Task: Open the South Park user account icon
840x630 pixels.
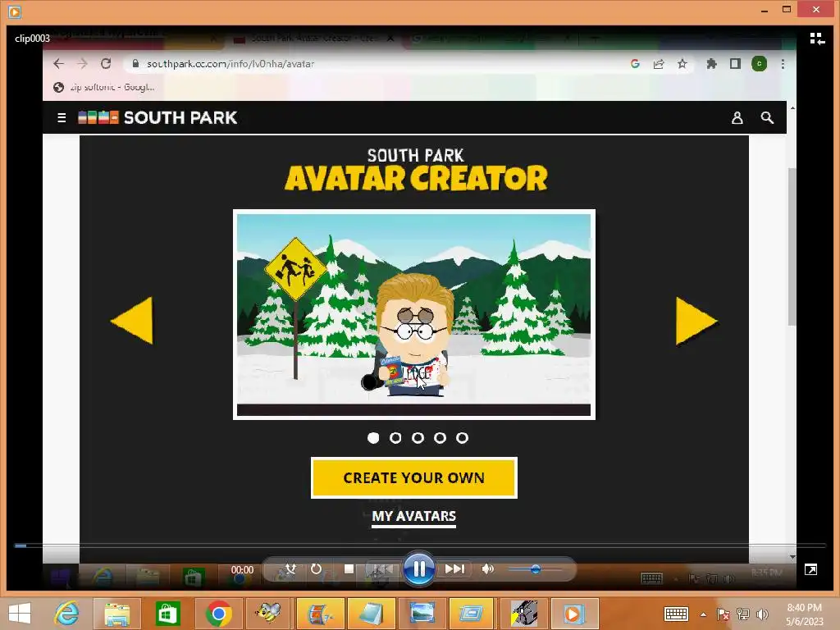Action: (x=737, y=118)
